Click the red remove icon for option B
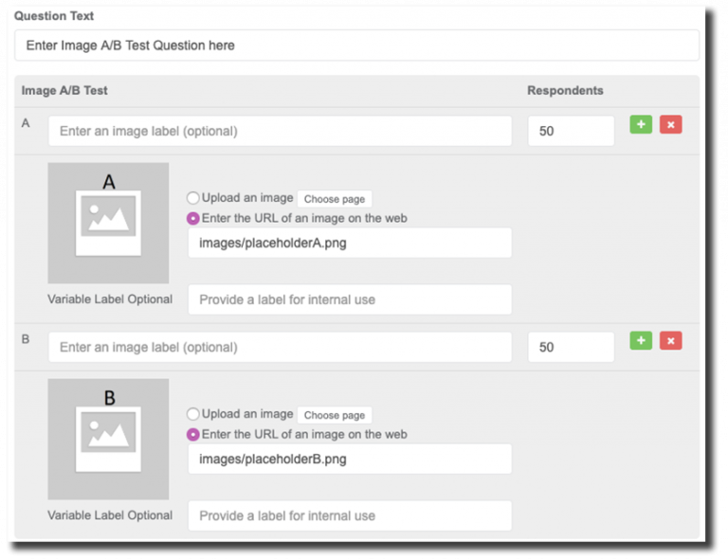The height and width of the screenshot is (560, 728). pyautogui.click(x=670, y=340)
